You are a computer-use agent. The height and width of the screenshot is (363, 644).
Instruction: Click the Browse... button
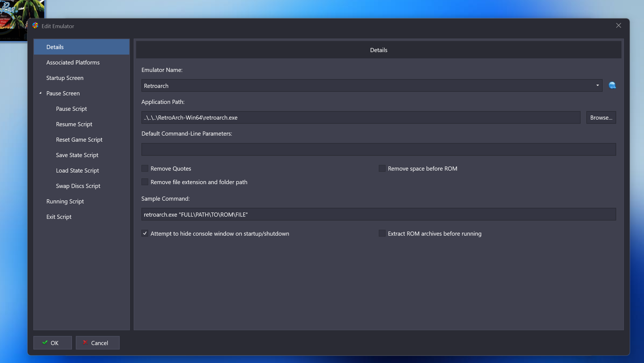(601, 117)
